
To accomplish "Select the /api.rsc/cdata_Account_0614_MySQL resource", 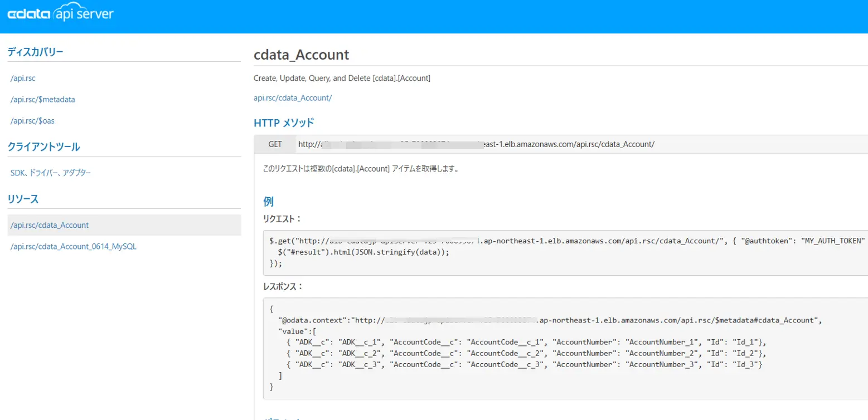I will click(74, 246).
